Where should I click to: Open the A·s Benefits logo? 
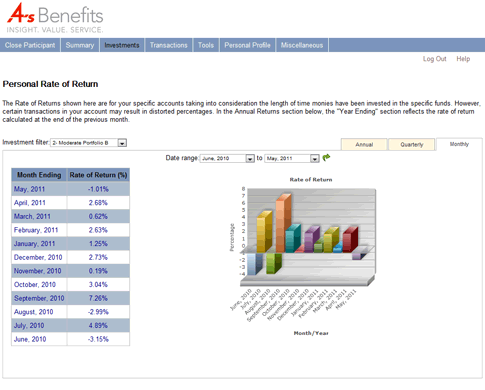[55, 18]
